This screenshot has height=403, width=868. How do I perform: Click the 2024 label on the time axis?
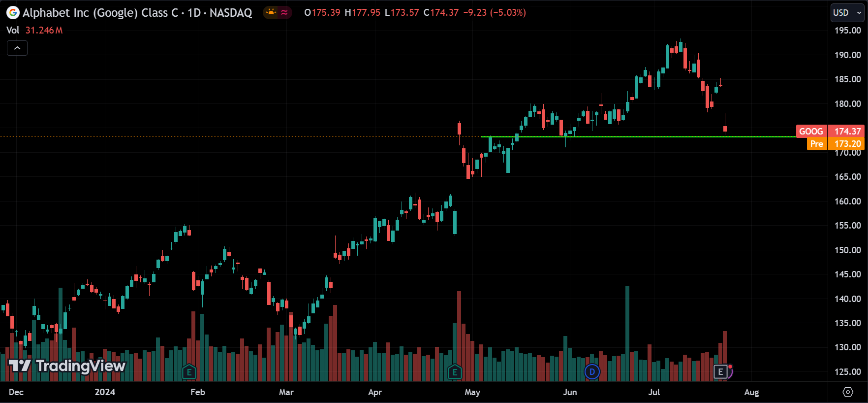pyautogui.click(x=105, y=392)
